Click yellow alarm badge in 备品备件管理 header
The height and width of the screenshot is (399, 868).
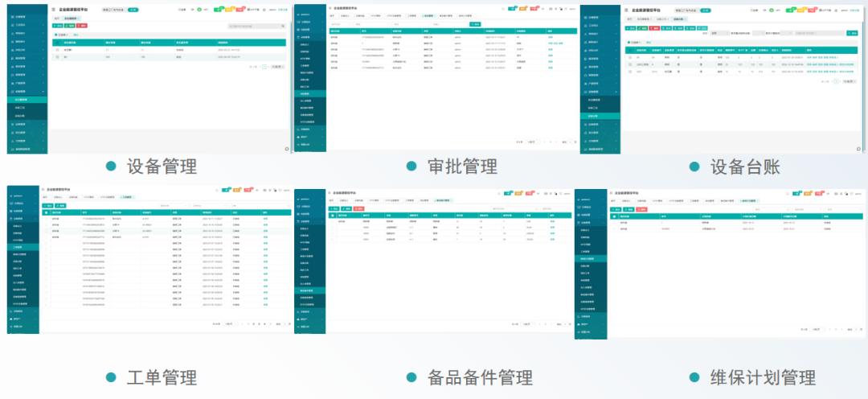518,193
